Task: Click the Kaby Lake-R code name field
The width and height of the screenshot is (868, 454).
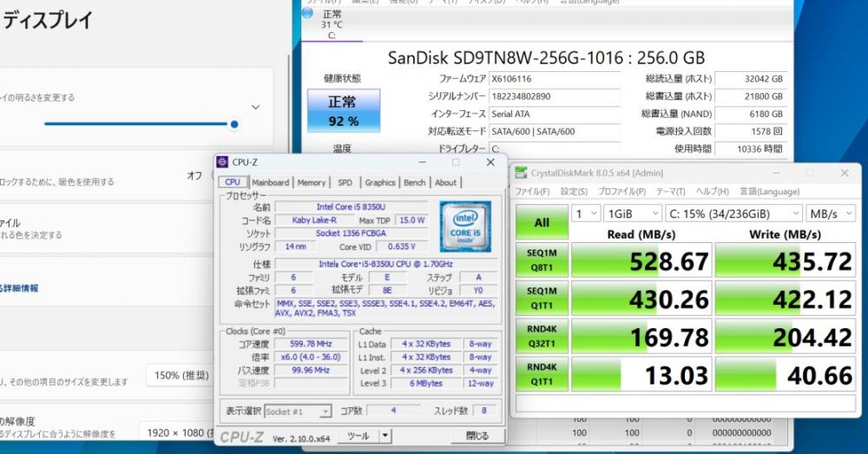Action: 314,220
